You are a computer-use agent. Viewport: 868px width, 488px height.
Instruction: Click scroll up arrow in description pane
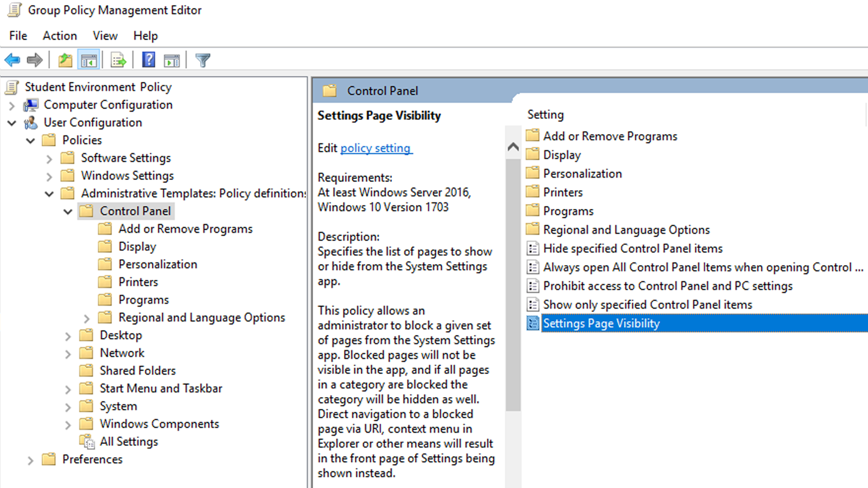click(513, 146)
